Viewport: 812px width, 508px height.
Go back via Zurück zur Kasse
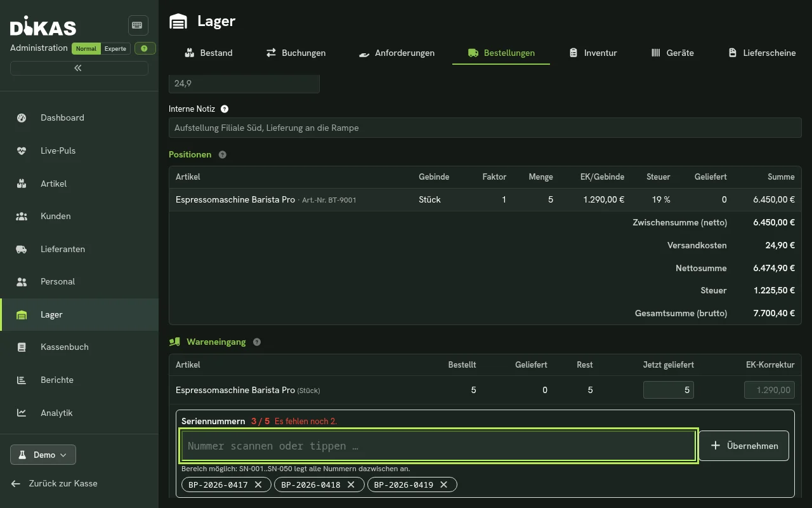click(x=55, y=483)
